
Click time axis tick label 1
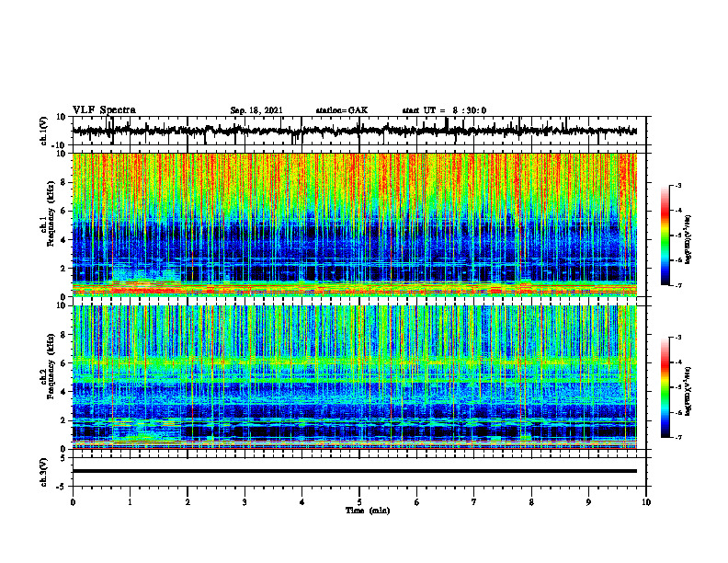click(x=130, y=502)
